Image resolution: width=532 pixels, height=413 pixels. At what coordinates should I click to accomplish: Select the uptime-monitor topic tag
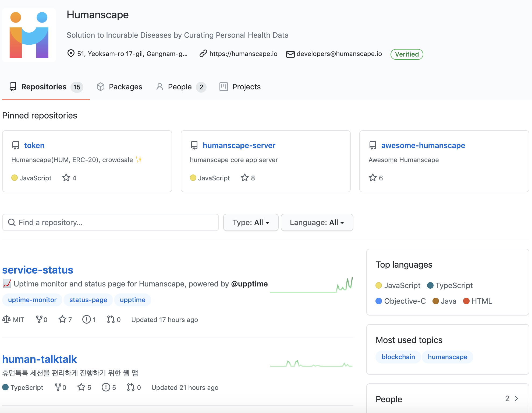tap(32, 300)
